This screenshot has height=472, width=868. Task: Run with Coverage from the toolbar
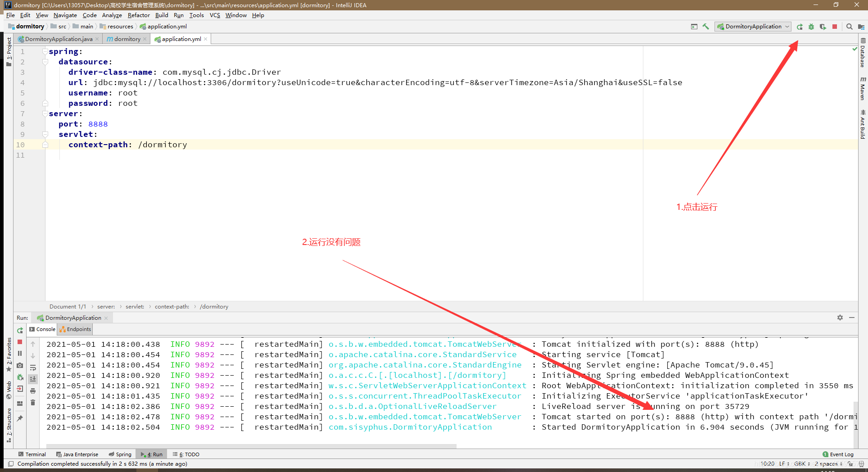[823, 27]
